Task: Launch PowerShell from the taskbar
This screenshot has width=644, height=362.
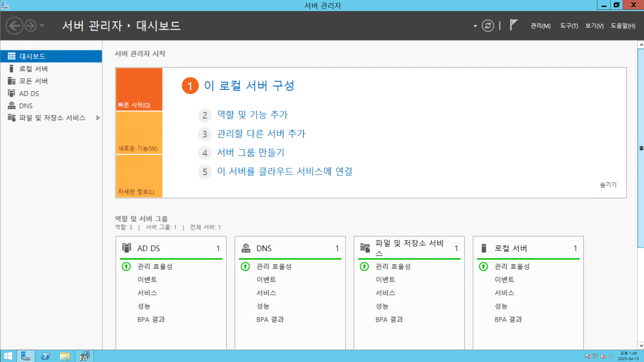Action: coord(45,356)
